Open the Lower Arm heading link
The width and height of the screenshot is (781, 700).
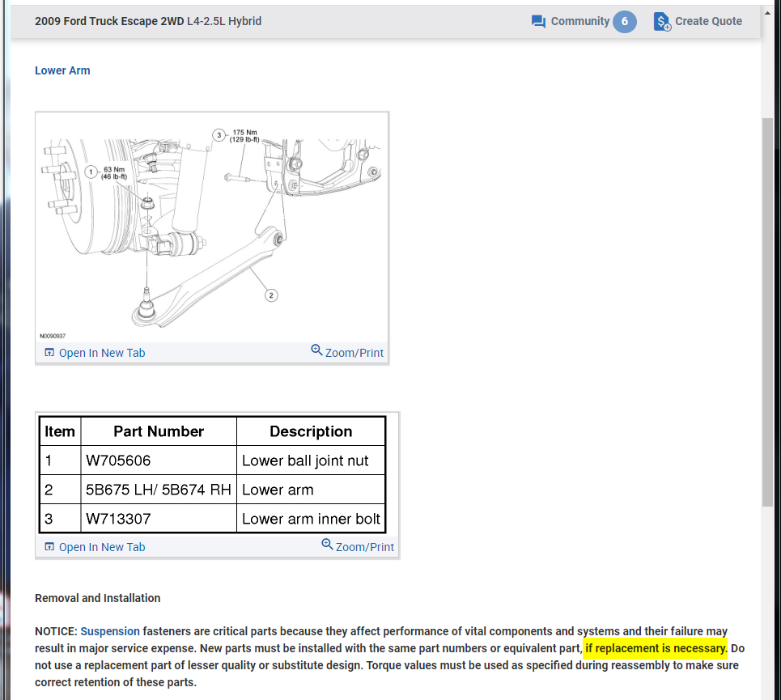62,70
